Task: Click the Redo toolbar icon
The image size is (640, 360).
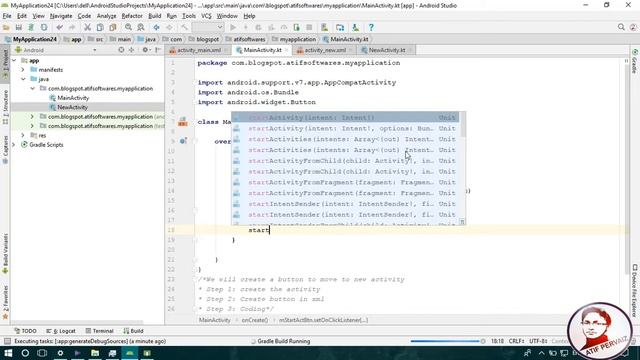Action: (72, 27)
